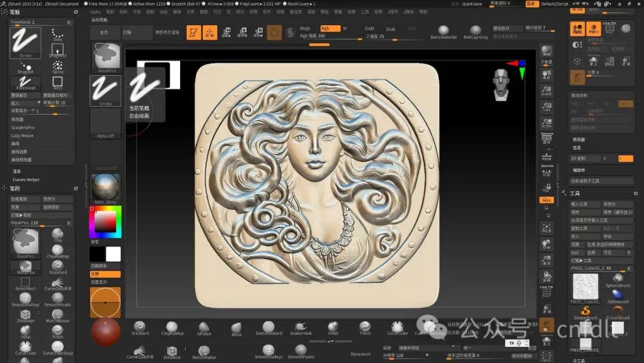
Task: Click the white secondary color swatch
Action: pos(113,254)
